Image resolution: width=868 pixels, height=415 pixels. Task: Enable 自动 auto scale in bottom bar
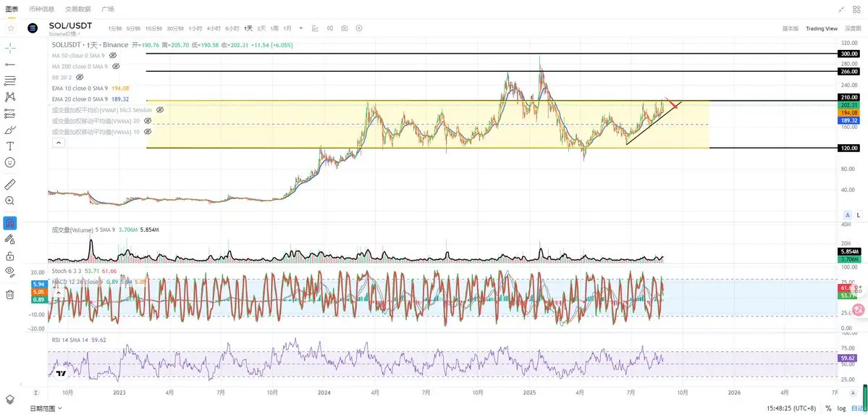[857, 408]
